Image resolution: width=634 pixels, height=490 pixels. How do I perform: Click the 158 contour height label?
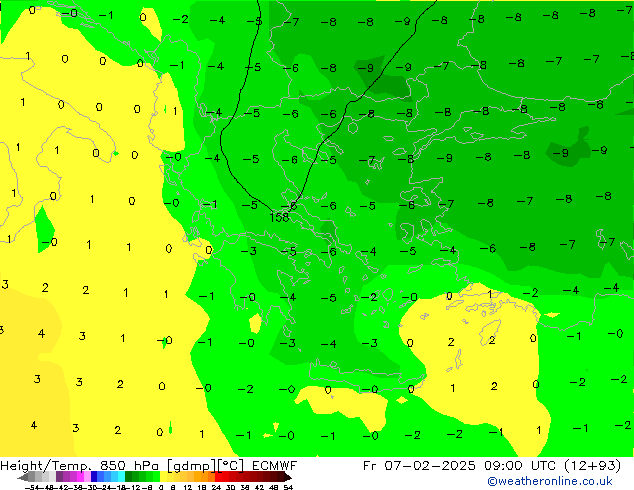coord(279,217)
